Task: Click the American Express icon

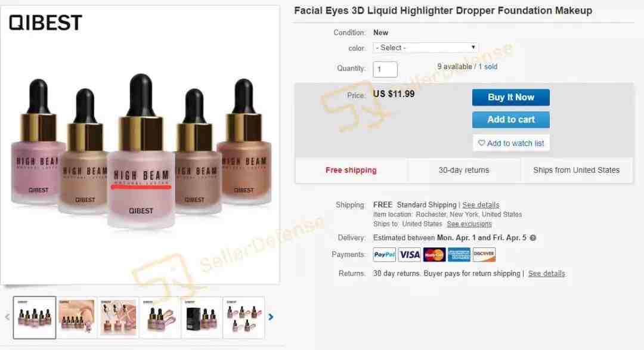Action: pos(459,255)
